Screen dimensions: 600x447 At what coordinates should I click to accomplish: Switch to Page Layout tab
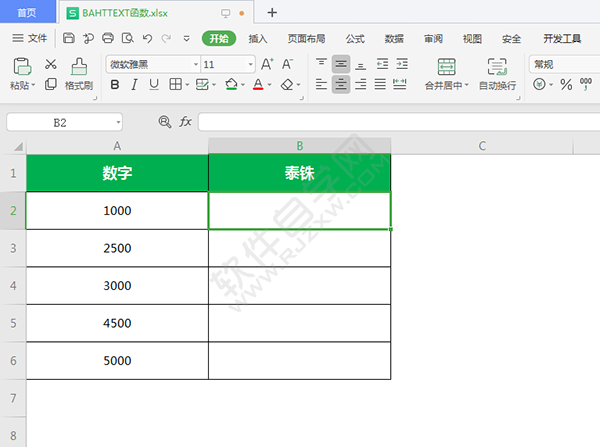[x=306, y=39]
